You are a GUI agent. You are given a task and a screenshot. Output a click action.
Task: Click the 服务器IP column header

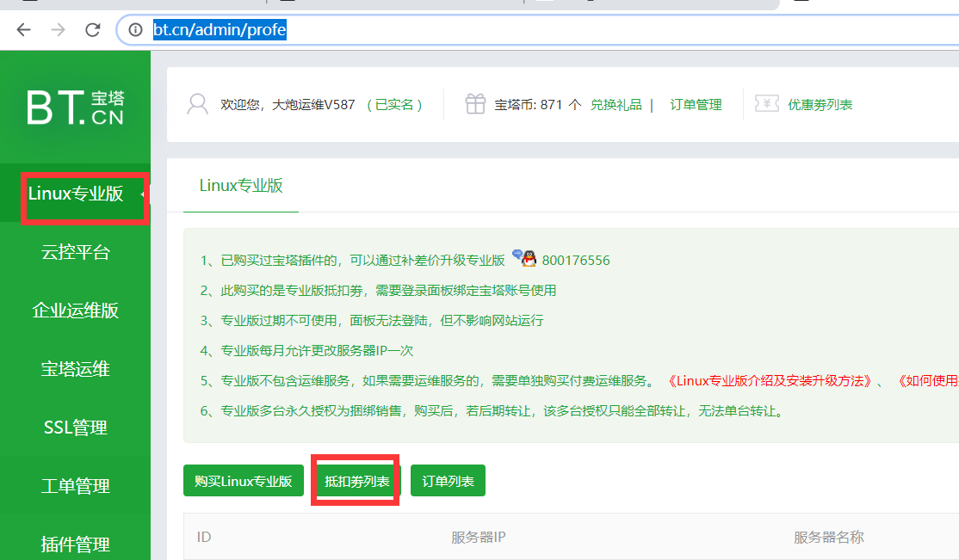479,537
